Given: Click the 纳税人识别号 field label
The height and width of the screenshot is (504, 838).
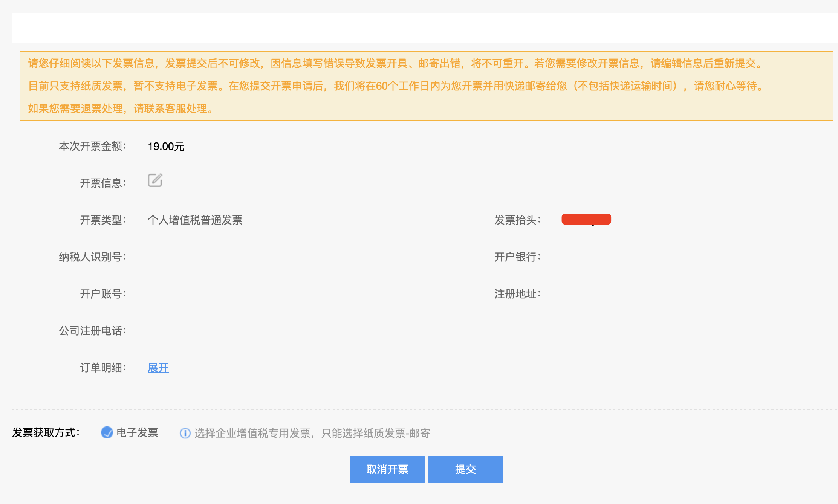Looking at the screenshot, I should click(92, 257).
